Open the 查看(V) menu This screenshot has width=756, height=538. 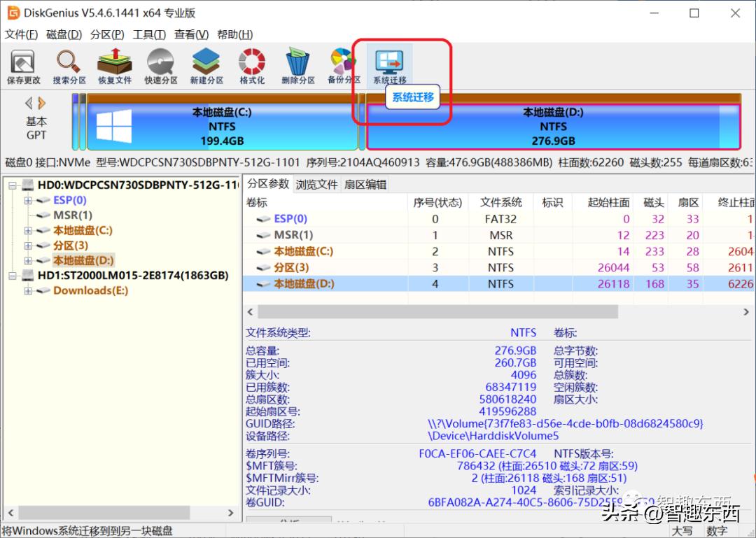pos(190,34)
